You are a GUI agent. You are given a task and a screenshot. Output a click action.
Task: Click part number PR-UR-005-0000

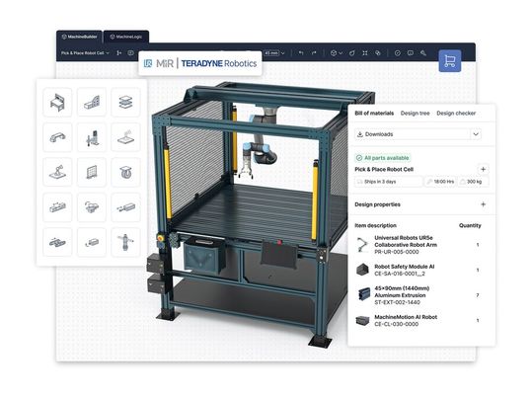[397, 252]
